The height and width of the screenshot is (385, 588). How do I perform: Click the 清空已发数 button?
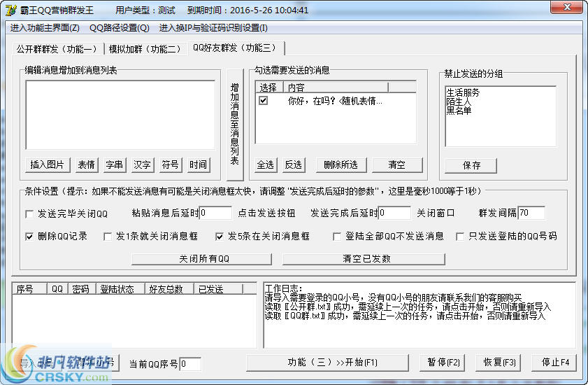[364, 259]
